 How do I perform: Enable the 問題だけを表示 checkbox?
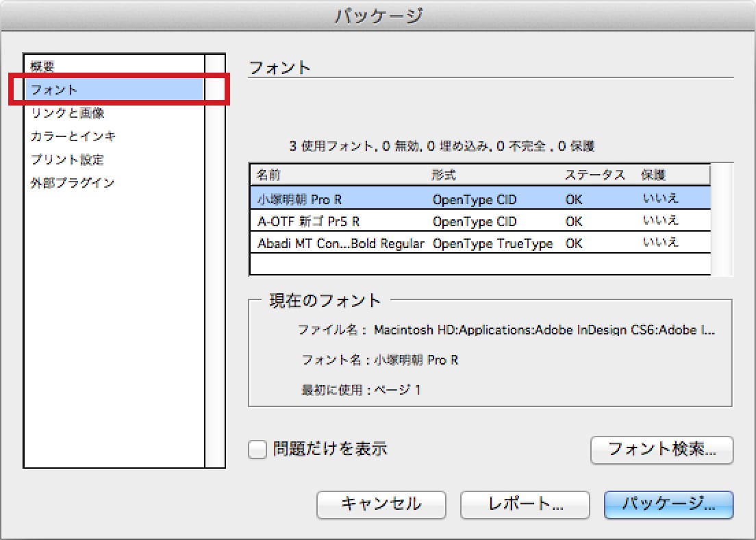(x=257, y=450)
